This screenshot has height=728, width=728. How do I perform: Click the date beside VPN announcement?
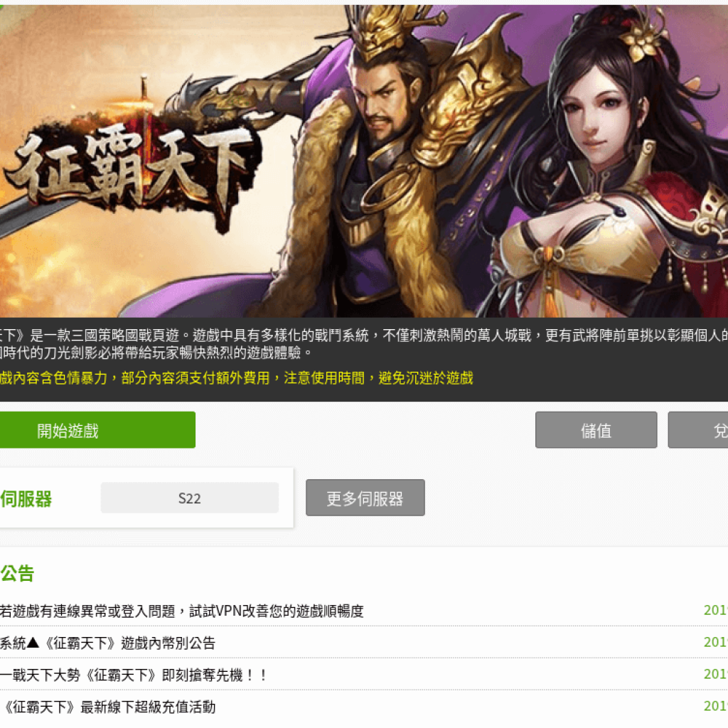pos(715,610)
